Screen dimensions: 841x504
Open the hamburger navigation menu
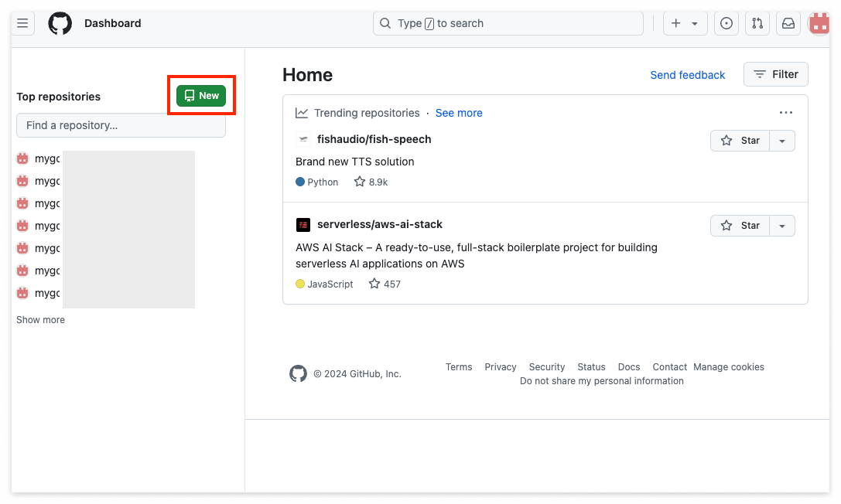pos(22,23)
